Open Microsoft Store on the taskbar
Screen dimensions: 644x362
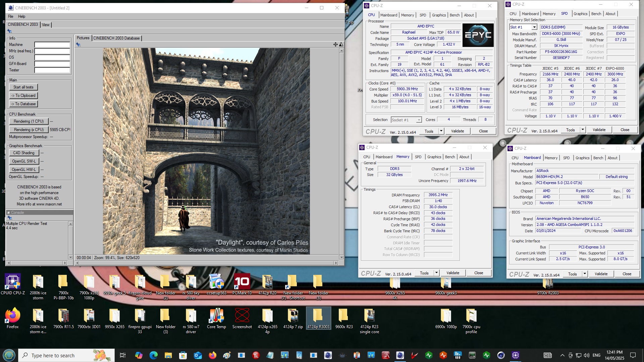(x=183, y=355)
